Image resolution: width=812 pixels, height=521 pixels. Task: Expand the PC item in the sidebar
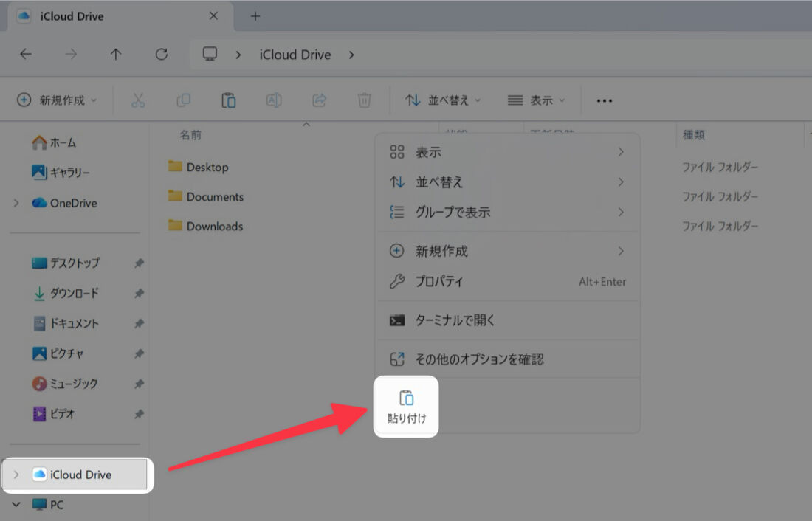click(x=16, y=505)
